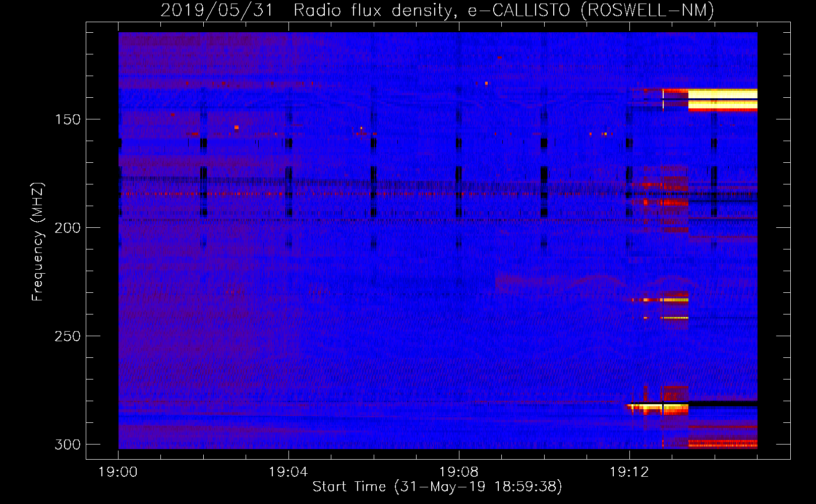Select the 250 frequency tick label
Viewport: 816px width, 504px height.
[x=68, y=336]
